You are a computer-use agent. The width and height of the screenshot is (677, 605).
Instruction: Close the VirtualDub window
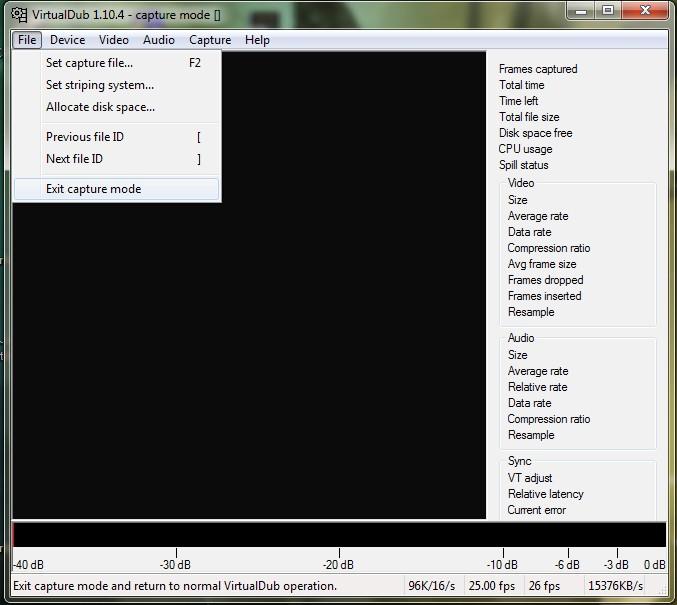[645, 11]
